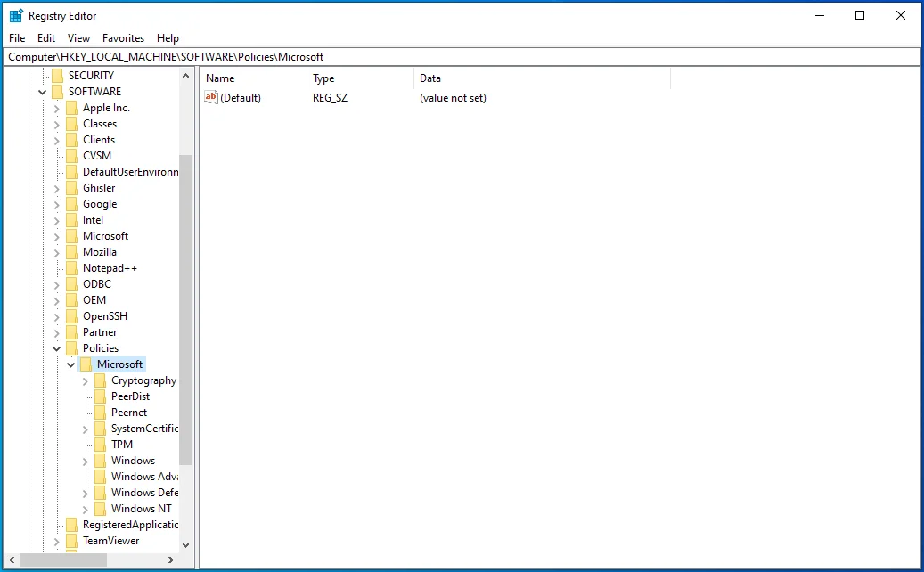Select the Windows key under Policies\Microsoft

click(x=133, y=461)
